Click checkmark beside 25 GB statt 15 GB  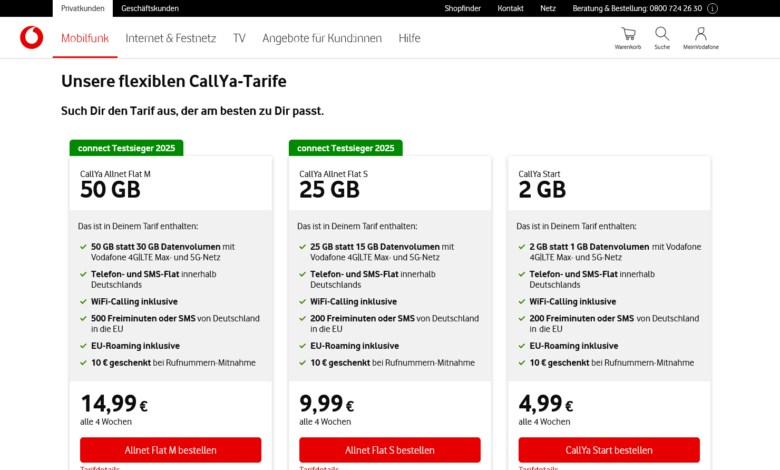coord(302,247)
